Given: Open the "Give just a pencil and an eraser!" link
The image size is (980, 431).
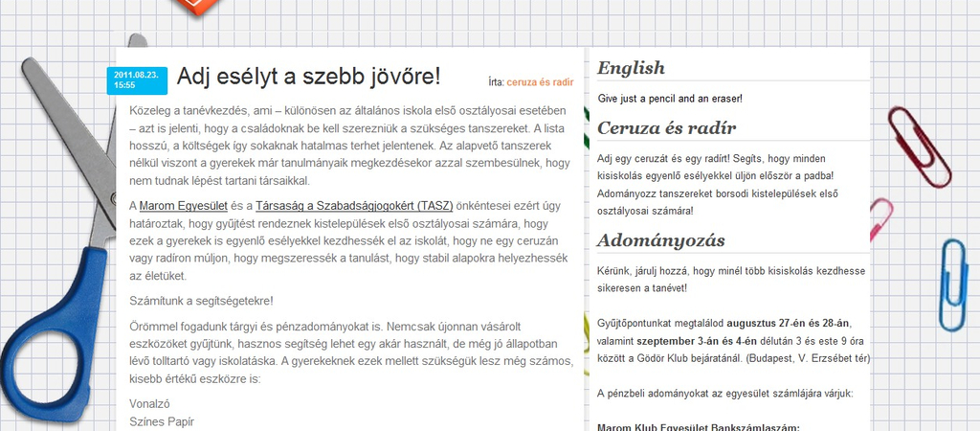Looking at the screenshot, I should tap(670, 99).
